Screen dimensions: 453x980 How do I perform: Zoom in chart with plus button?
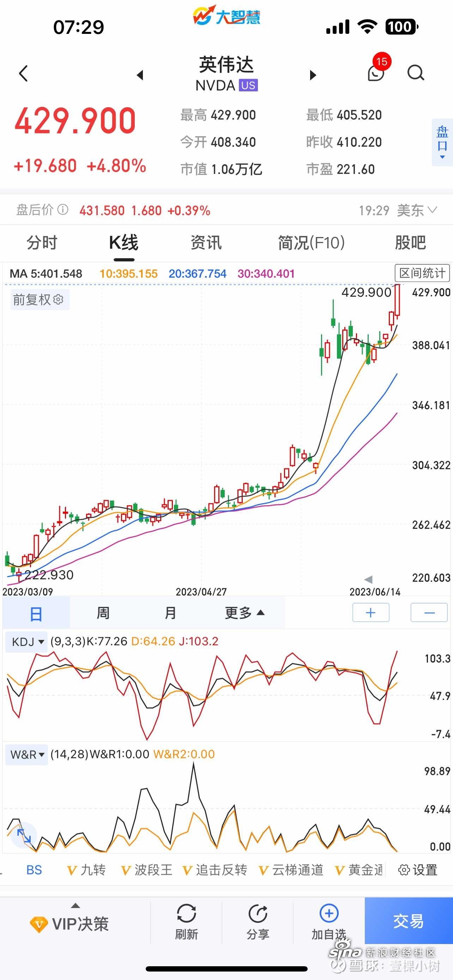tap(371, 612)
